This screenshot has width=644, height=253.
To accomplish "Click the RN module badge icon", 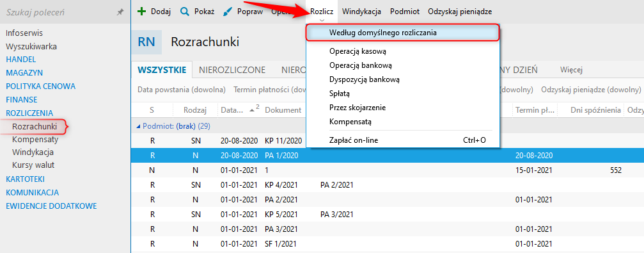I will click(146, 42).
